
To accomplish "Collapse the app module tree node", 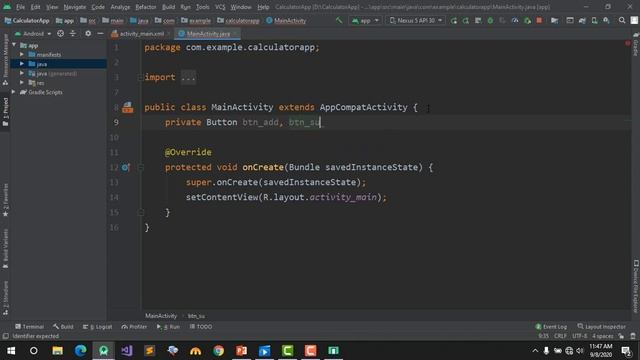I will 14,45.
